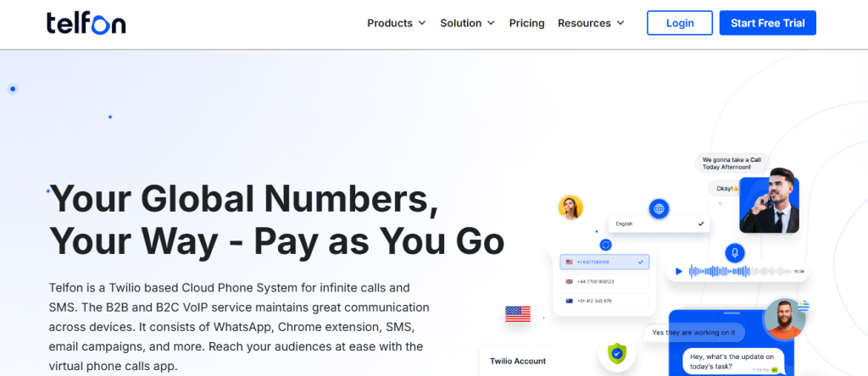Click the refresh icon above phone numbers
Image resolution: width=868 pixels, height=376 pixels.
point(605,245)
